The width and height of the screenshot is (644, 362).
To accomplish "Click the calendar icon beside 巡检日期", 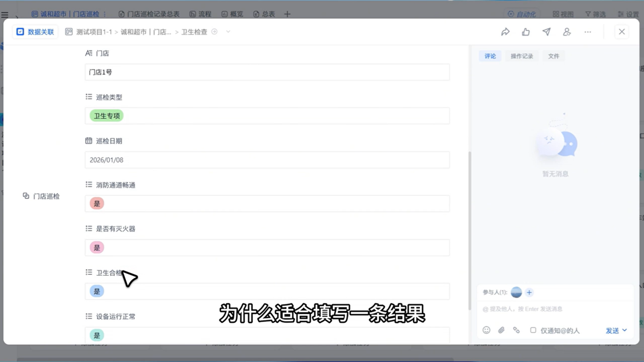I will [89, 141].
